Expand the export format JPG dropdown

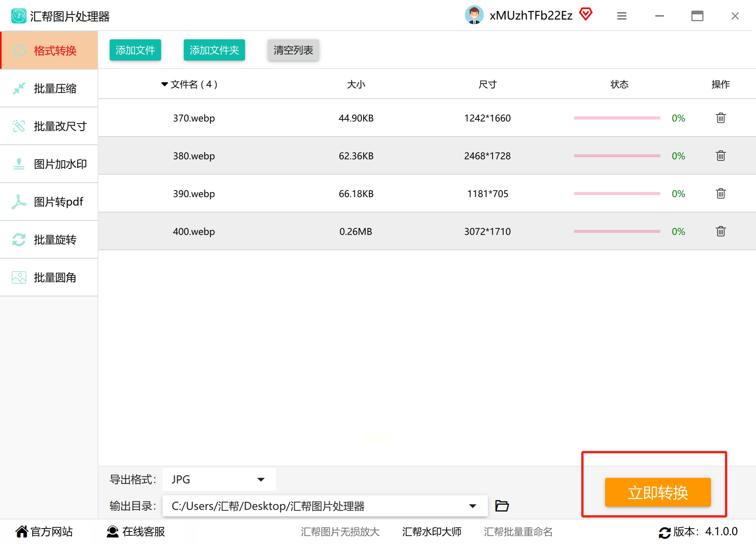click(261, 479)
